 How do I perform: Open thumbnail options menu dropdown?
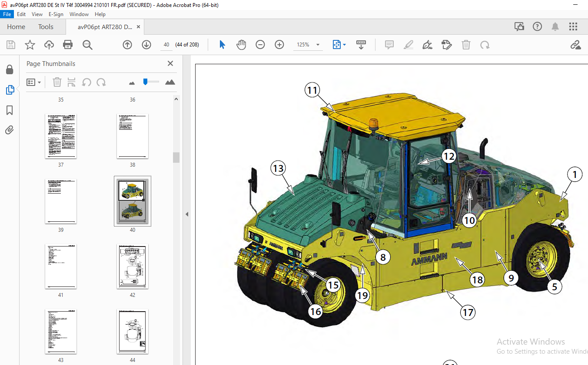coord(34,82)
